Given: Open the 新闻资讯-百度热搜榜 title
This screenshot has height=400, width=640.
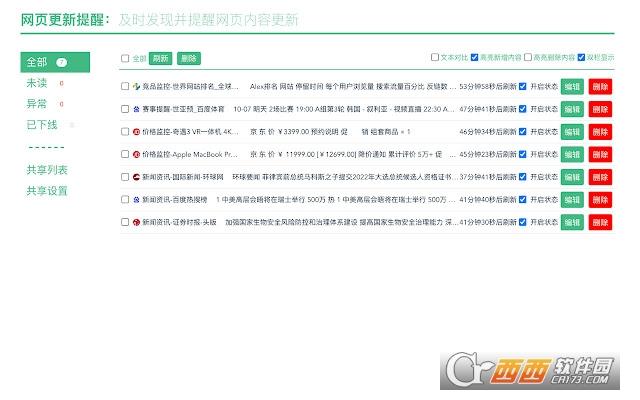Looking at the screenshot, I should click(175, 200).
